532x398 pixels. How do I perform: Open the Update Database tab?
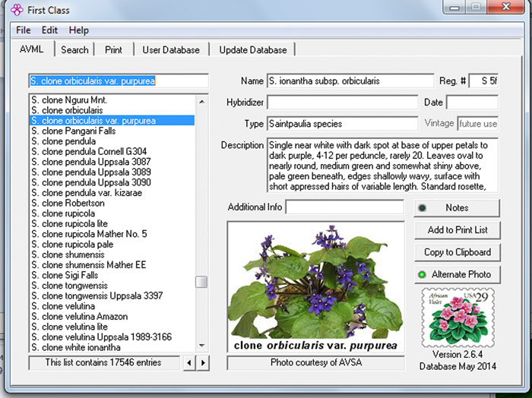253,50
